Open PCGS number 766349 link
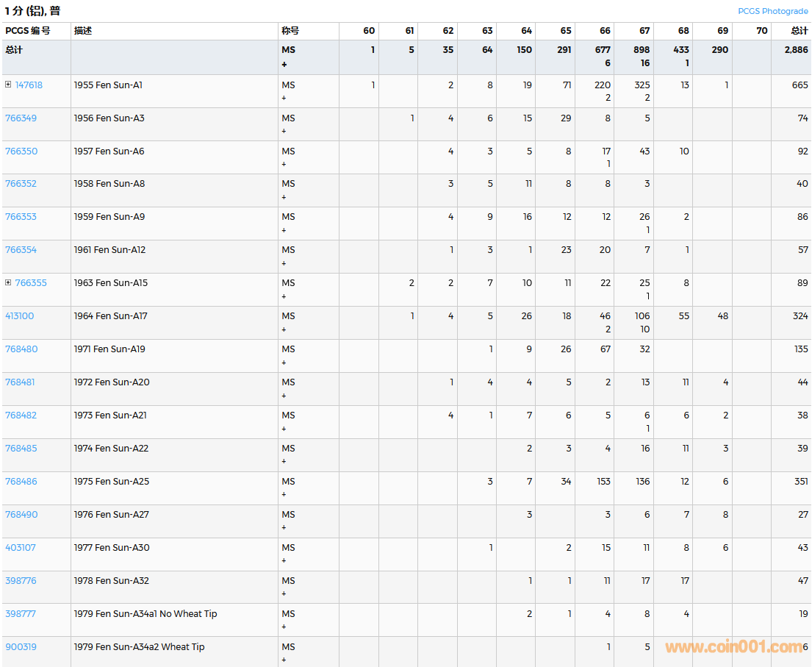 (x=21, y=118)
